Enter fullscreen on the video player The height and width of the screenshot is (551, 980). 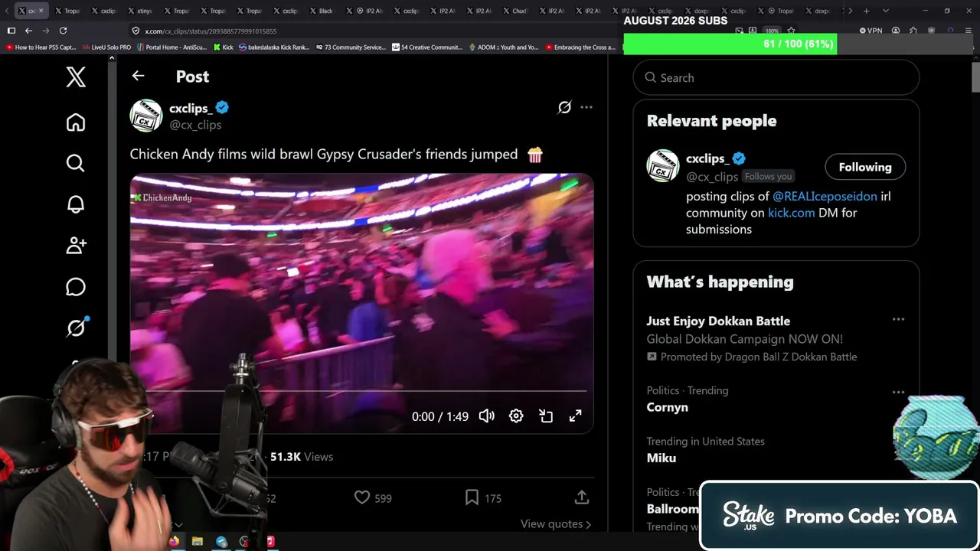[575, 416]
